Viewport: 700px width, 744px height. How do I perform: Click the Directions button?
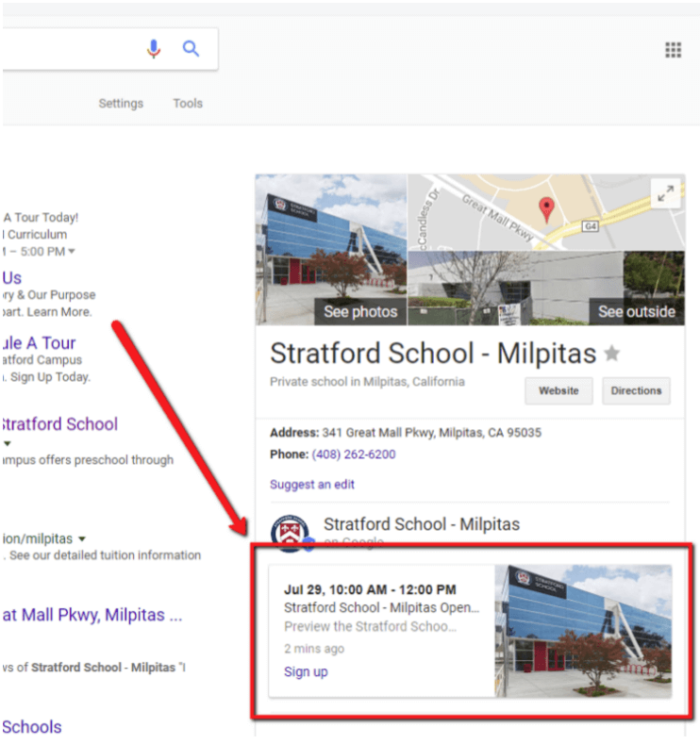pos(636,390)
